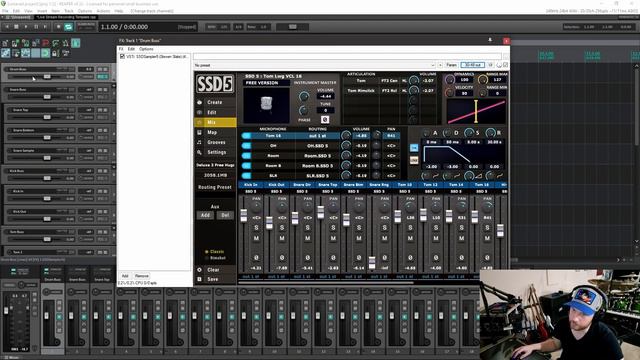This screenshot has height=360, width=640.
Task: Click the Range Max knob
Action: 482,80
